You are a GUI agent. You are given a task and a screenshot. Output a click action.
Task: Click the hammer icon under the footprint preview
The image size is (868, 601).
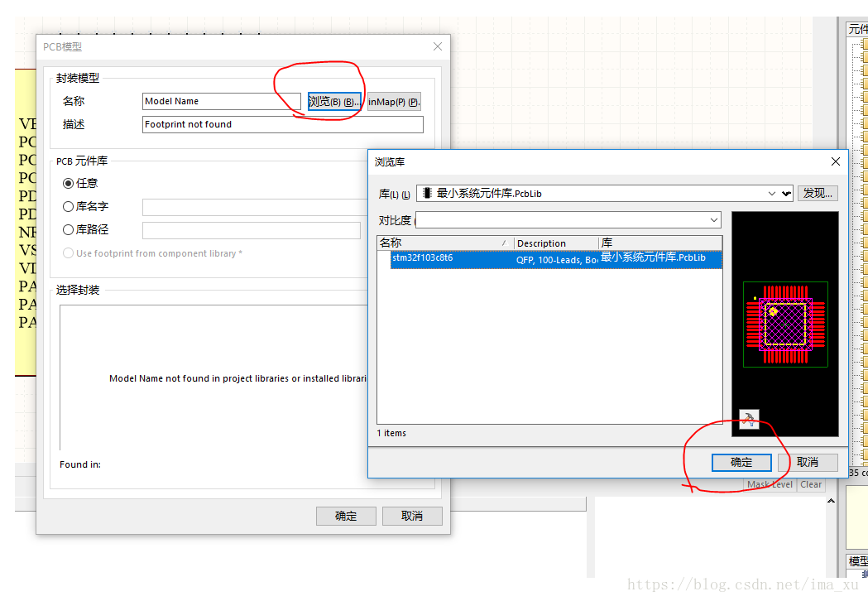pos(749,419)
